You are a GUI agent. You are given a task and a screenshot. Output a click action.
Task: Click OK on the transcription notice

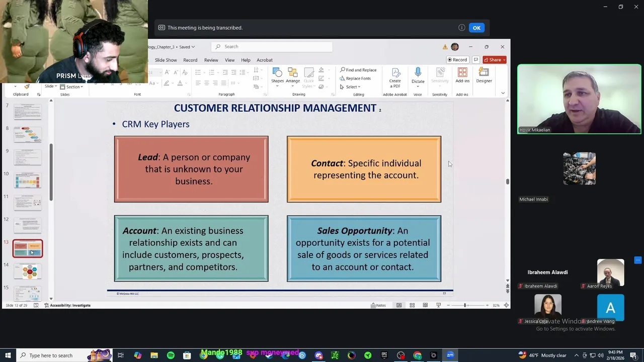coord(476,28)
